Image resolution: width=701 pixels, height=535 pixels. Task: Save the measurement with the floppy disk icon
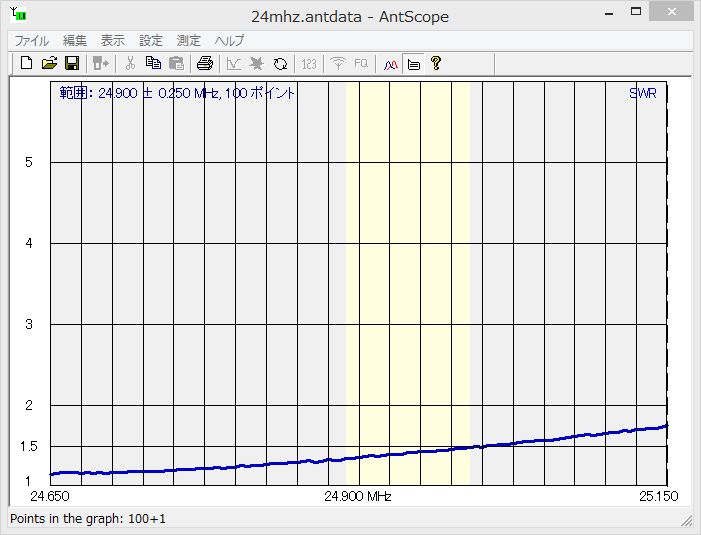pos(72,63)
